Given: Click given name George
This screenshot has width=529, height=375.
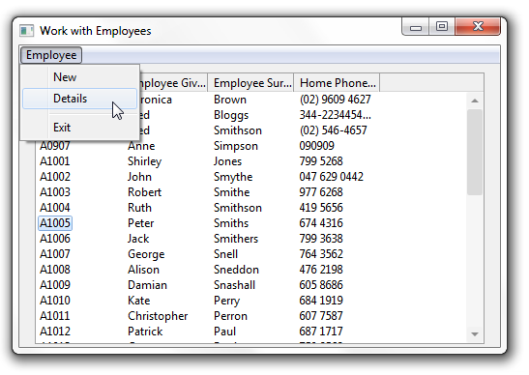Looking at the screenshot, I should [146, 255].
